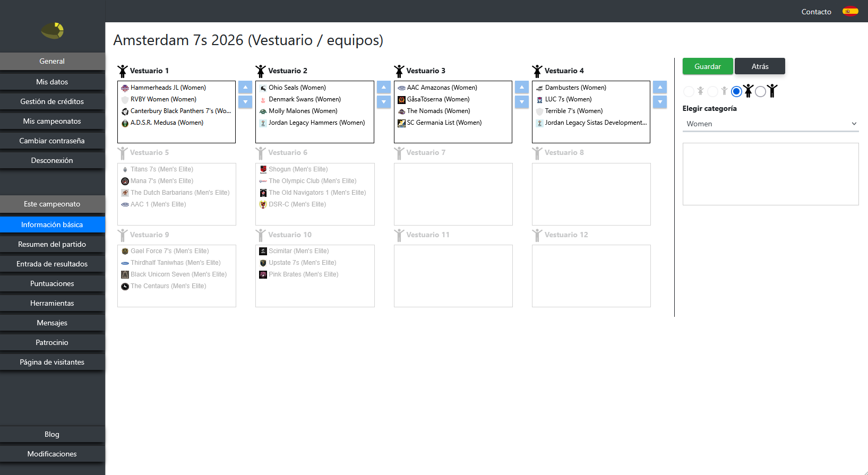Image resolution: width=868 pixels, height=475 pixels.
Task: Open the Contacto link
Action: (816, 12)
